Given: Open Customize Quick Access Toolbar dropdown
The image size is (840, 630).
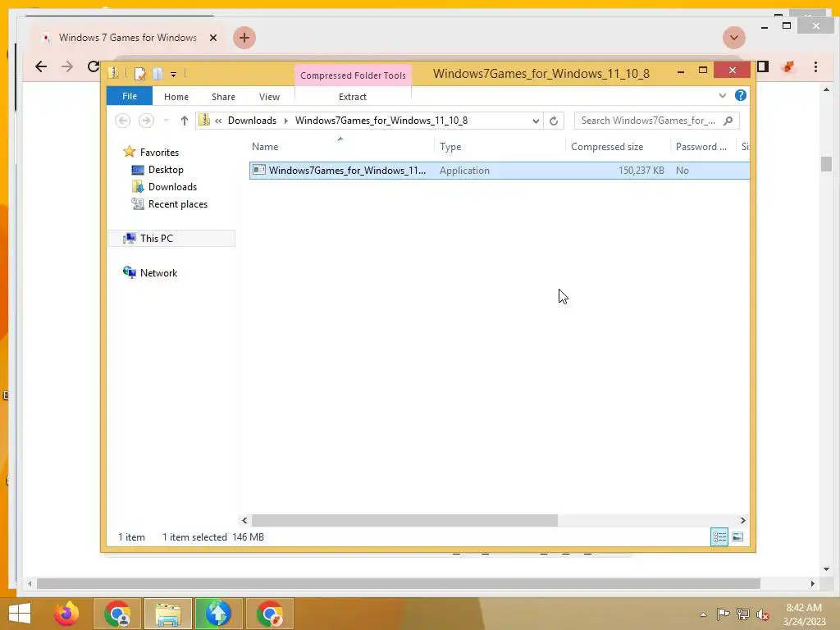Looking at the screenshot, I should (174, 75).
